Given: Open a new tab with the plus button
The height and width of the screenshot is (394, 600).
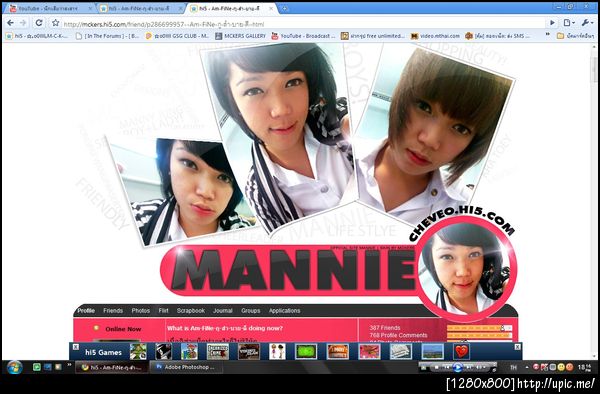Looking at the screenshot, I should pyautogui.click(x=284, y=8).
